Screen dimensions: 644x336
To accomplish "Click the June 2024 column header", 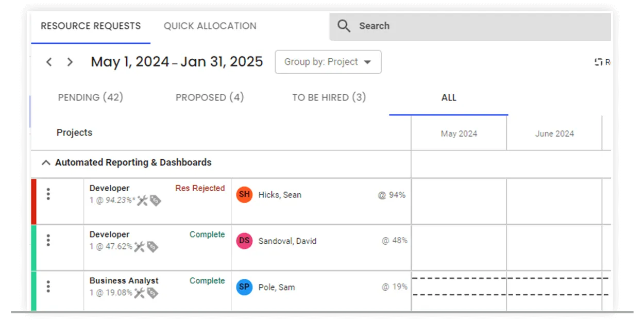I will click(554, 133).
